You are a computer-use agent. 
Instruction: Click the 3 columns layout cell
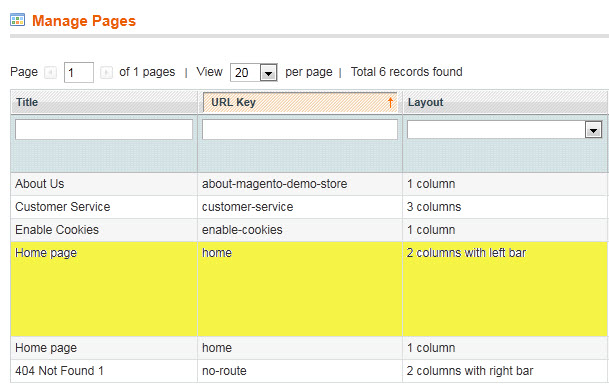506,207
